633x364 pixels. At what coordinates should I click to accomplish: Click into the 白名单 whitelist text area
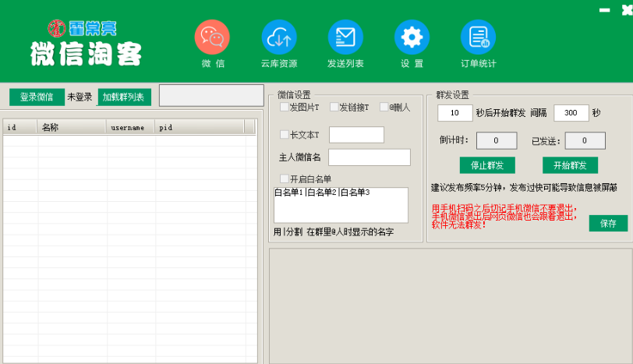tap(341, 205)
